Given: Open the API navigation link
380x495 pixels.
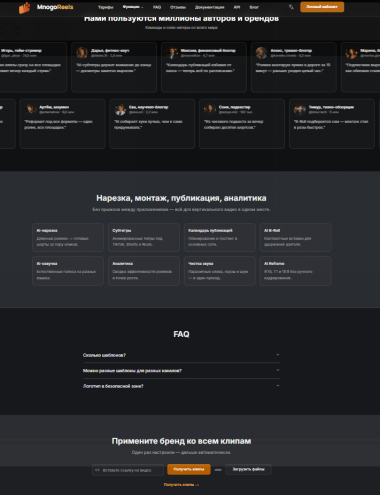Looking at the screenshot, I should pyautogui.click(x=237, y=7).
